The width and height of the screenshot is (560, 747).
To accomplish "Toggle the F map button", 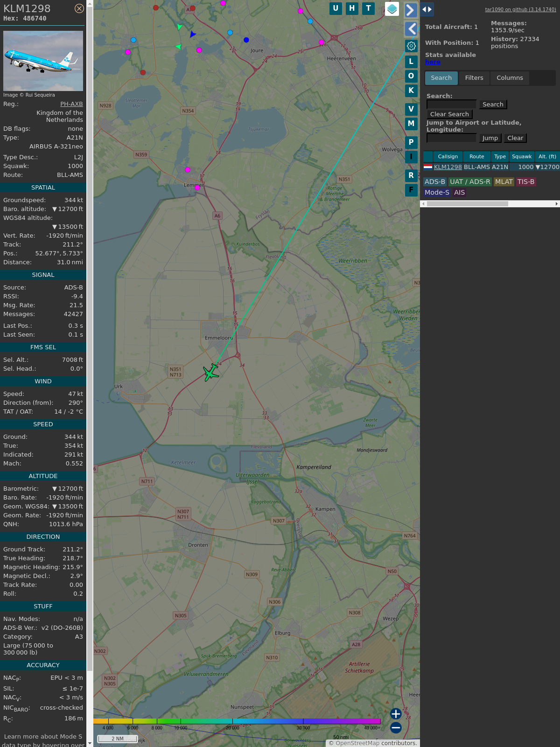I will coord(411,190).
